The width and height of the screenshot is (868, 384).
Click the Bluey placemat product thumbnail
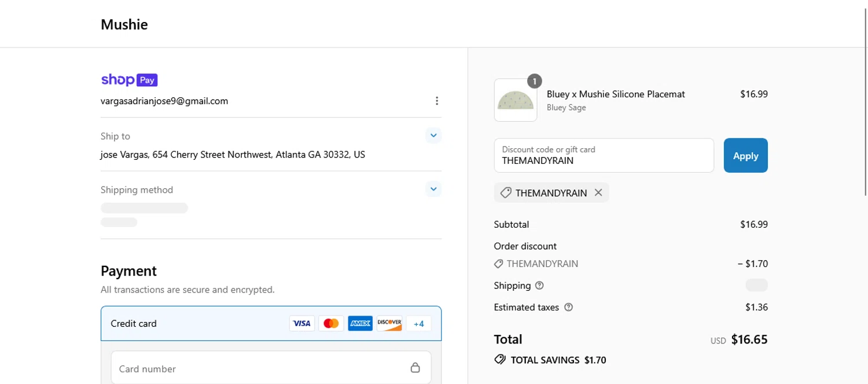[x=516, y=100]
